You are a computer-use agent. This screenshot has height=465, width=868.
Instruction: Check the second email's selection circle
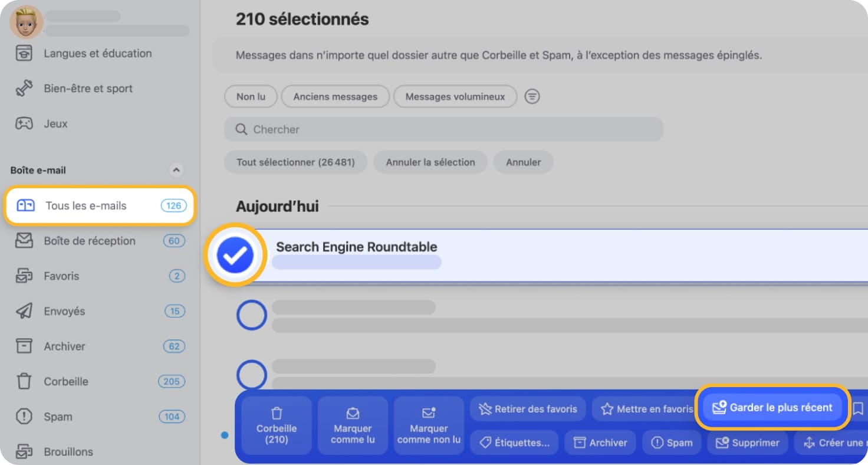(x=251, y=315)
